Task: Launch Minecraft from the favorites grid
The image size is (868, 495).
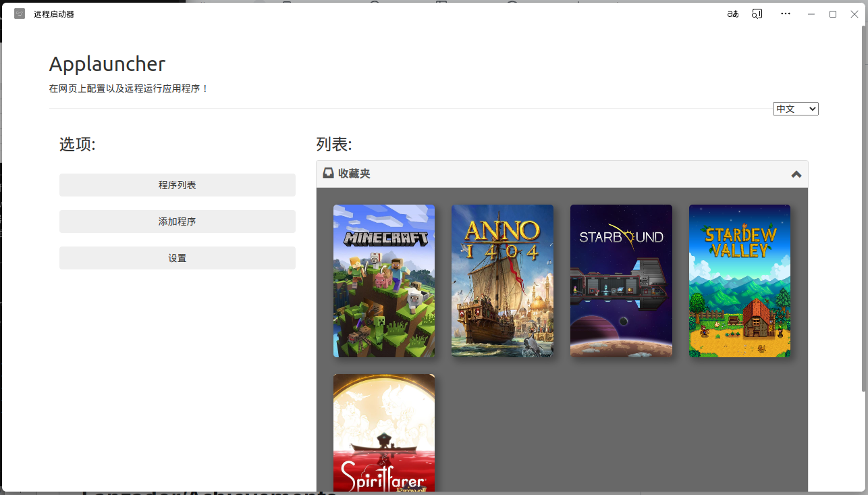Action: click(383, 281)
